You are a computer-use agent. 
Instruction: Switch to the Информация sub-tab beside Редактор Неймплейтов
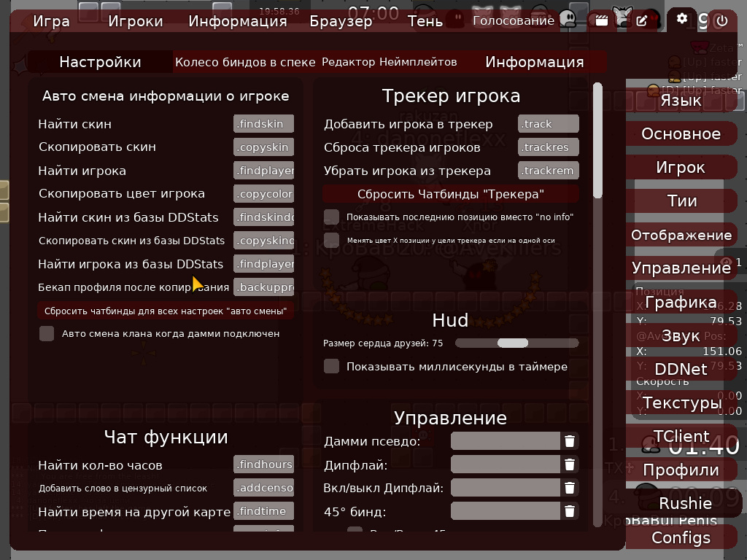(x=535, y=62)
